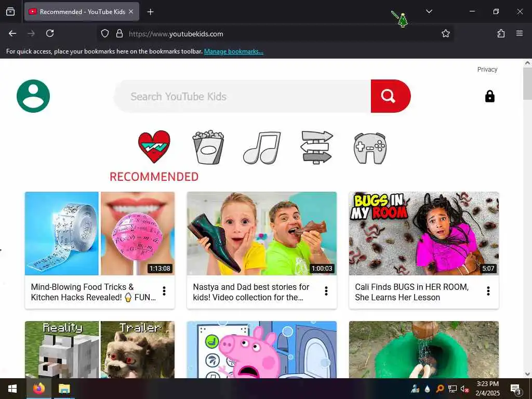Screen dimensions: 532x399
Task: Play the Nastya and Dad video thumbnail
Action: point(262,233)
